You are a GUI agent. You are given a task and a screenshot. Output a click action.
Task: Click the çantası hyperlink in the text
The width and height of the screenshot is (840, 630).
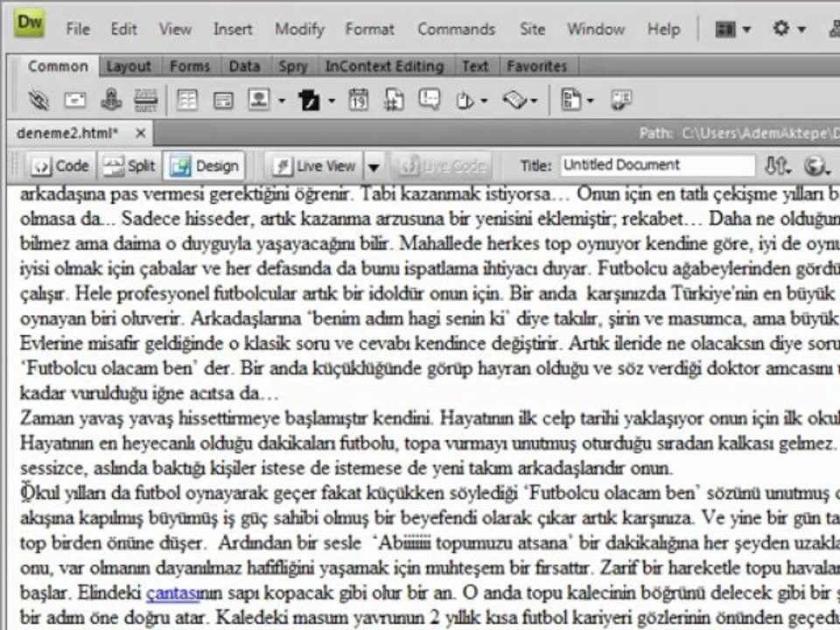(x=172, y=593)
